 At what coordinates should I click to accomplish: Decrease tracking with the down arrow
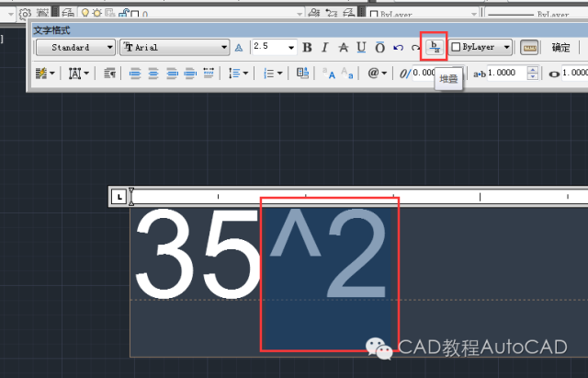pyautogui.click(x=533, y=76)
